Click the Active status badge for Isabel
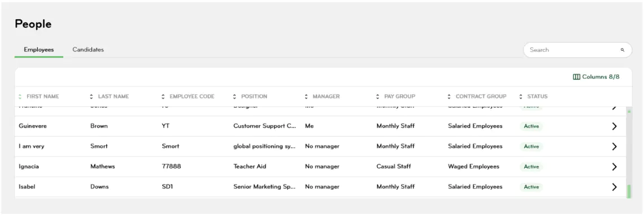 pos(531,187)
